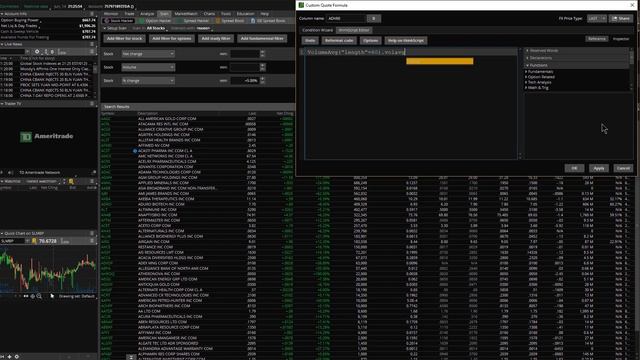Click the Reformat code button

click(339, 41)
